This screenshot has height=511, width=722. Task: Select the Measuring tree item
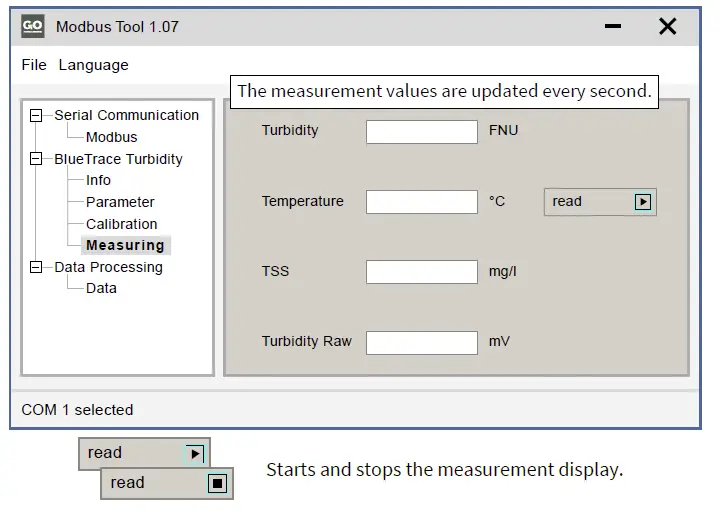[x=125, y=245]
